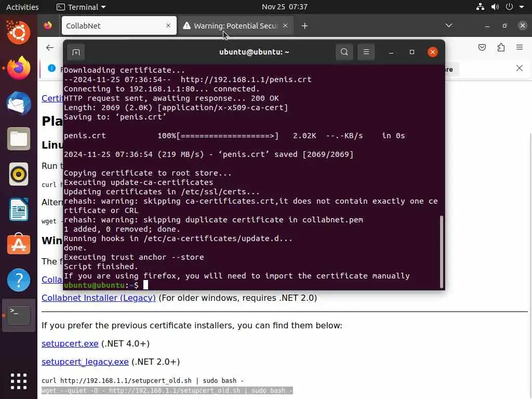Click the Ubuntu installer dock icon
The height and width of the screenshot is (399, 532).
tap(19, 33)
